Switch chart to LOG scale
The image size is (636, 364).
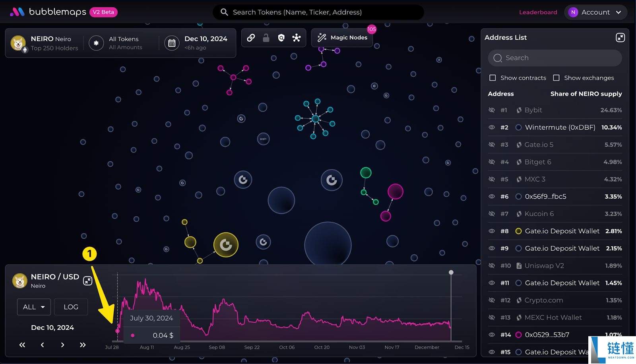tap(71, 307)
